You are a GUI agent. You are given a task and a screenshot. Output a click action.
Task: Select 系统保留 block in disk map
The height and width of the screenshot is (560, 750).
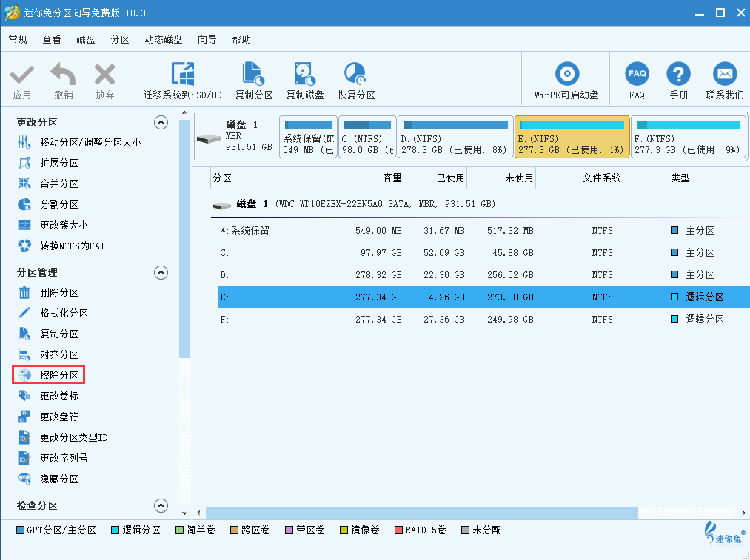308,137
